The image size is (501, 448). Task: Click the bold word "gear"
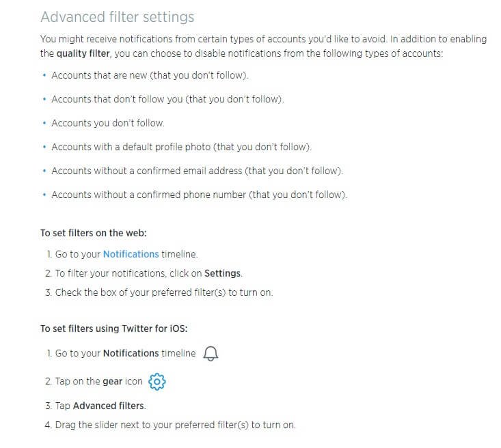click(112, 381)
